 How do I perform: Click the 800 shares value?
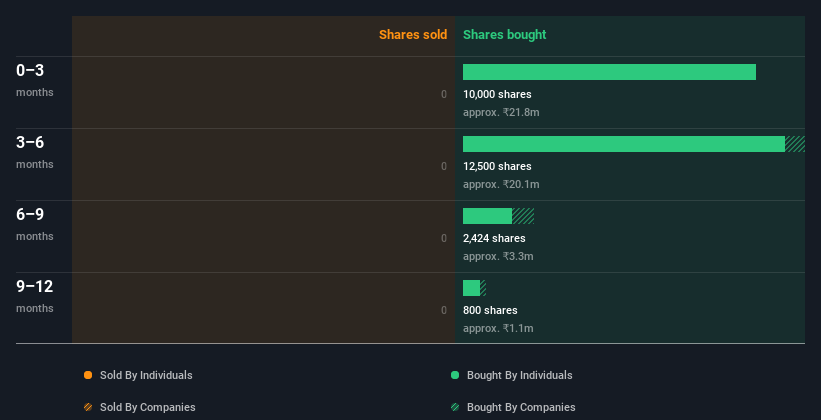tap(490, 311)
